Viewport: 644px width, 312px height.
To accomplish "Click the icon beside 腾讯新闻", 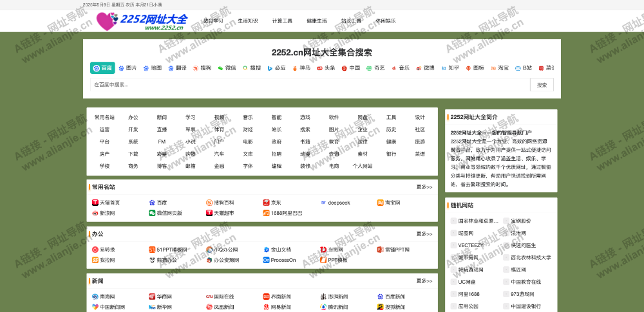I will 323,307.
